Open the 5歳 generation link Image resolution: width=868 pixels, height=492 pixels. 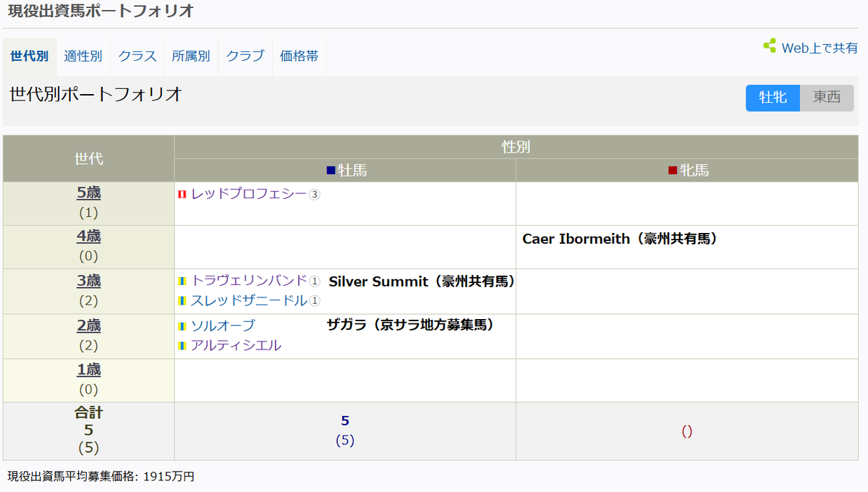point(89,193)
